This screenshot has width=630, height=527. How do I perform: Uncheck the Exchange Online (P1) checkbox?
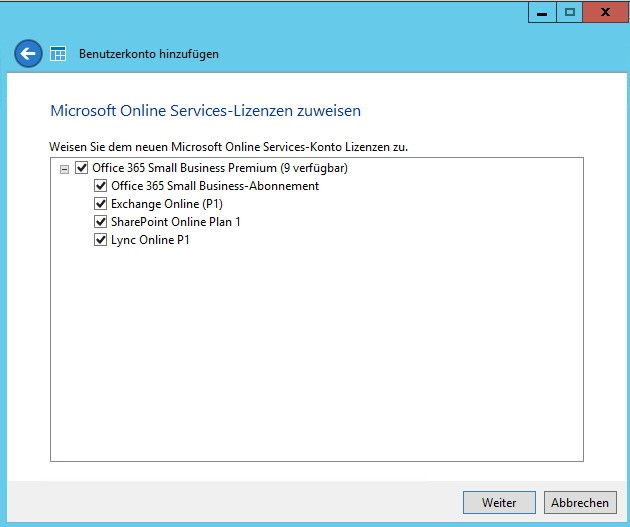(x=100, y=204)
